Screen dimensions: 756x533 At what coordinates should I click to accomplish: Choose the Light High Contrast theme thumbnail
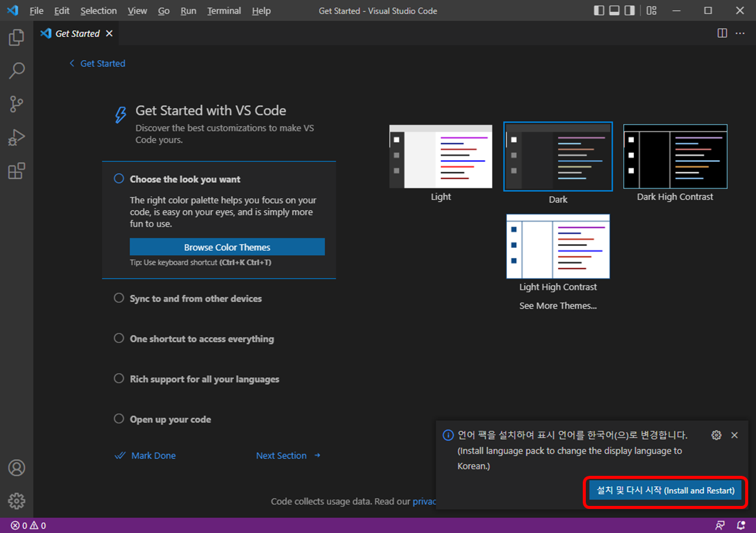click(x=558, y=246)
